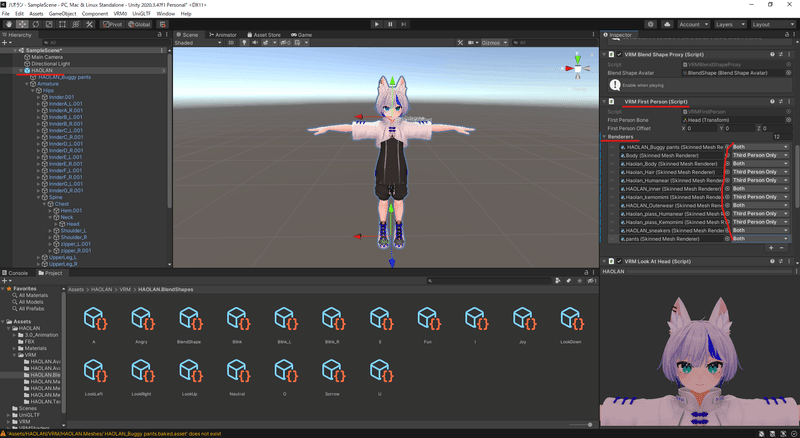Lock the Inspector panel with lock icon
The image size is (800, 438).
coord(786,35)
